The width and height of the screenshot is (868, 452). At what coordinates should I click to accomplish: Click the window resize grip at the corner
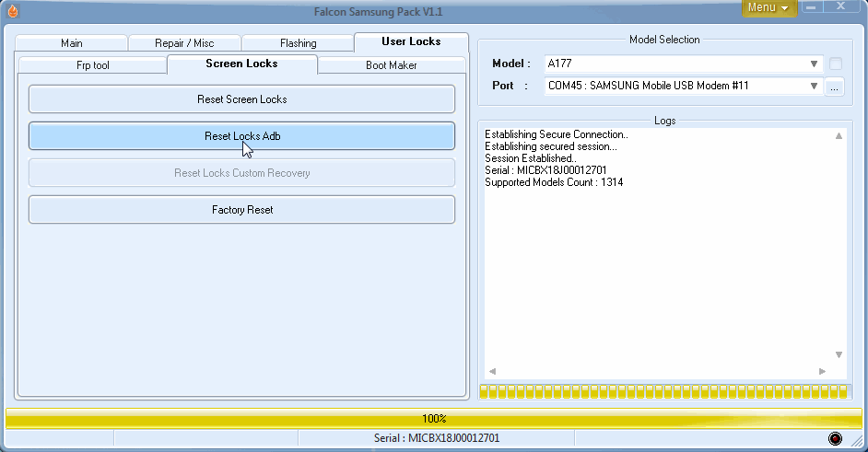point(858,440)
